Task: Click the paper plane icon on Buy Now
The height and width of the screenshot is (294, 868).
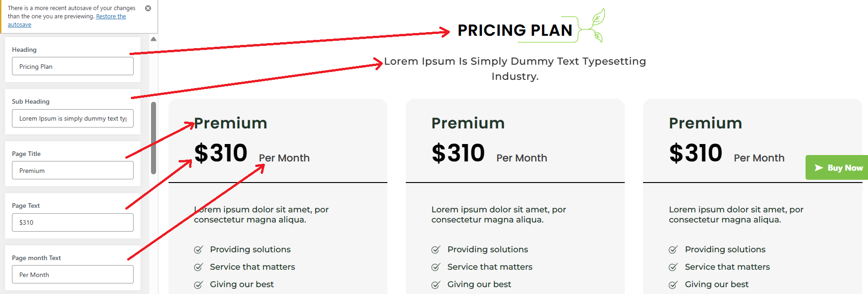Action: [x=818, y=168]
